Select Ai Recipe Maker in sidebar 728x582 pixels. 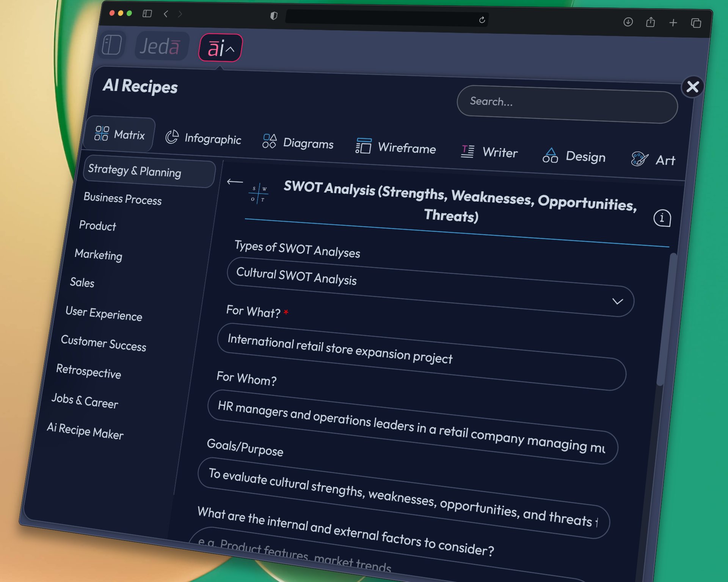[x=85, y=431]
